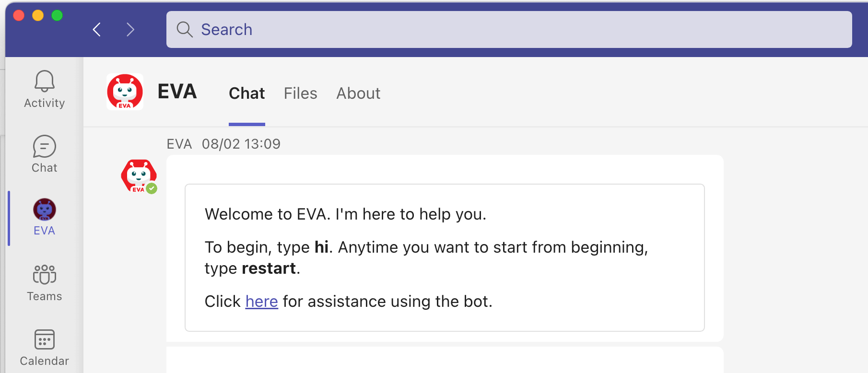Click the bold word 'restart'
The width and height of the screenshot is (868, 373).
click(269, 268)
